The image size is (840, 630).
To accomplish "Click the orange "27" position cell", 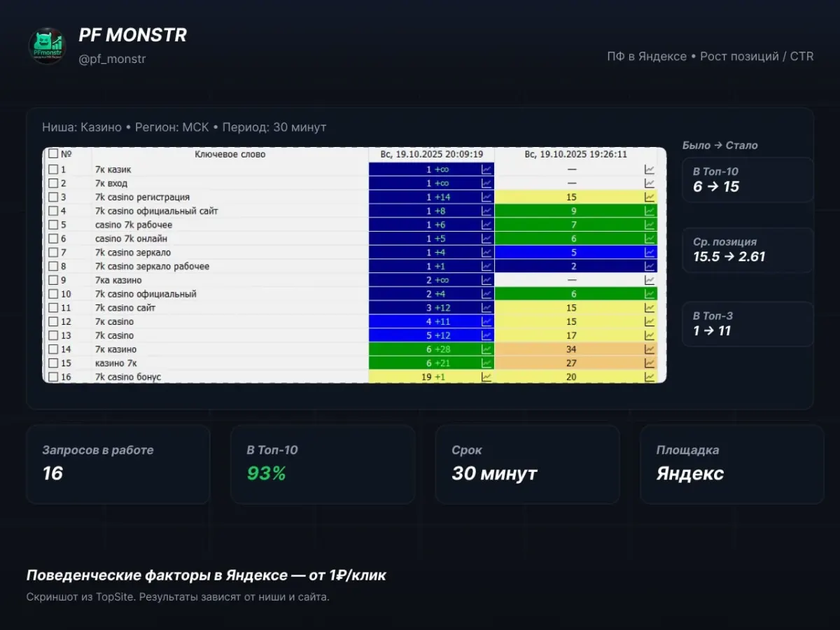I will (x=576, y=363).
